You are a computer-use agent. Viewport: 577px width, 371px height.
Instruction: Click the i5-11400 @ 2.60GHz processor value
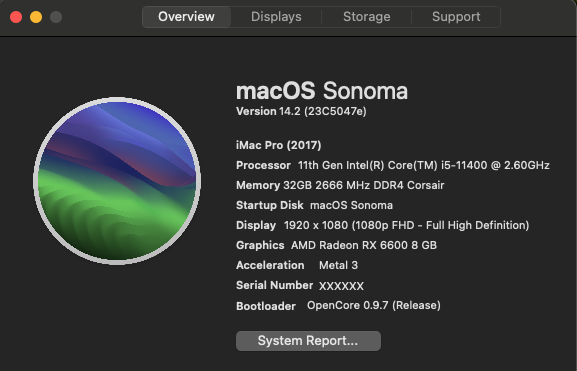click(424, 165)
